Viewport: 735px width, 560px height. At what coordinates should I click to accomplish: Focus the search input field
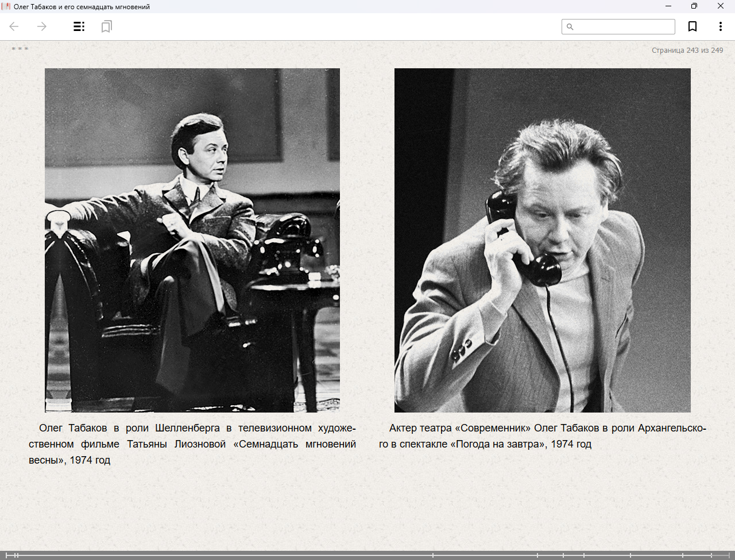623,27
